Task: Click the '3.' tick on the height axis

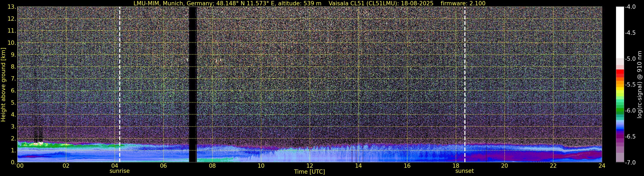Action: coord(13,127)
